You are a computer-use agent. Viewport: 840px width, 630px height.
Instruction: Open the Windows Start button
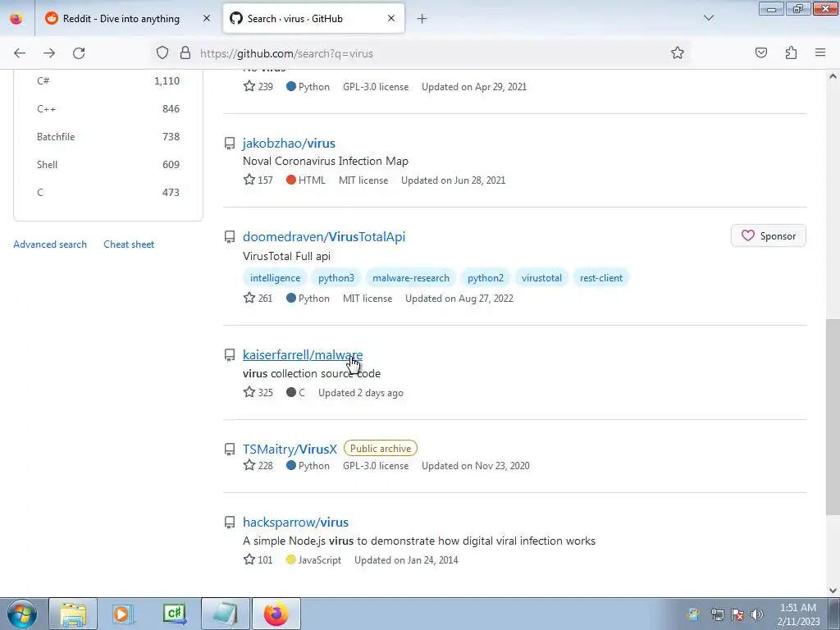click(22, 614)
